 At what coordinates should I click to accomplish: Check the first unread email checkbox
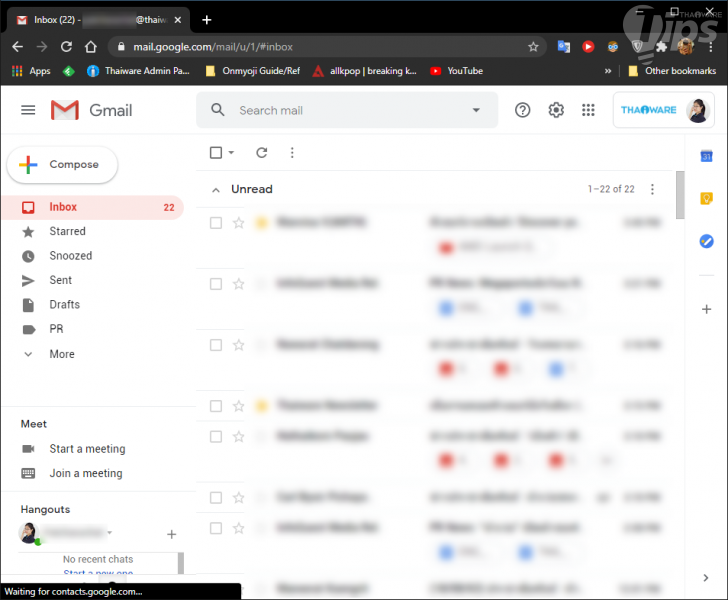click(216, 223)
